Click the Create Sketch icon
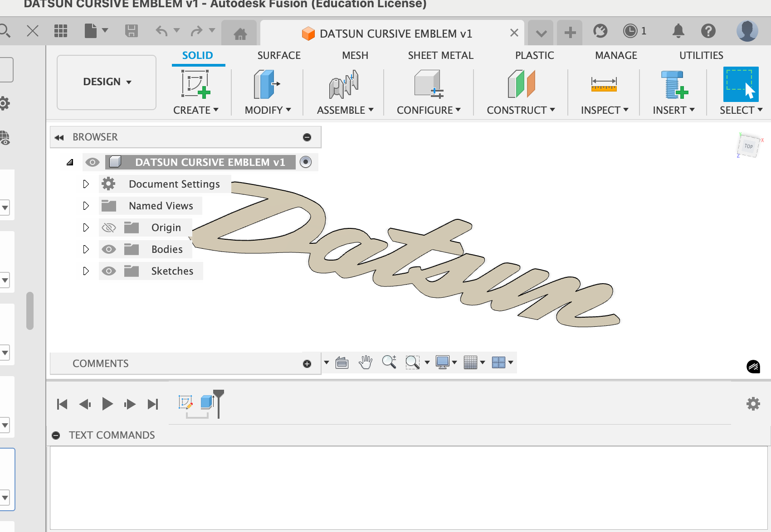This screenshot has height=532, width=771. (195, 84)
